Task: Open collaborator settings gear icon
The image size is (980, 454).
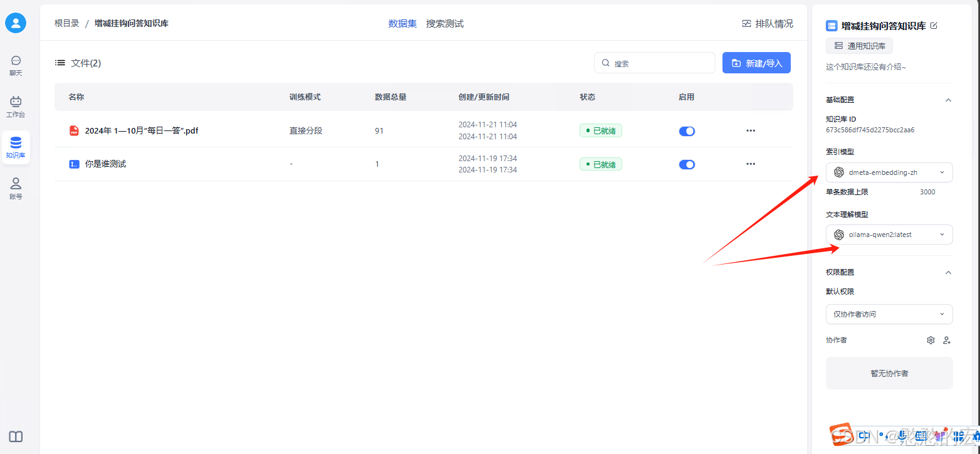Action: tap(930, 339)
